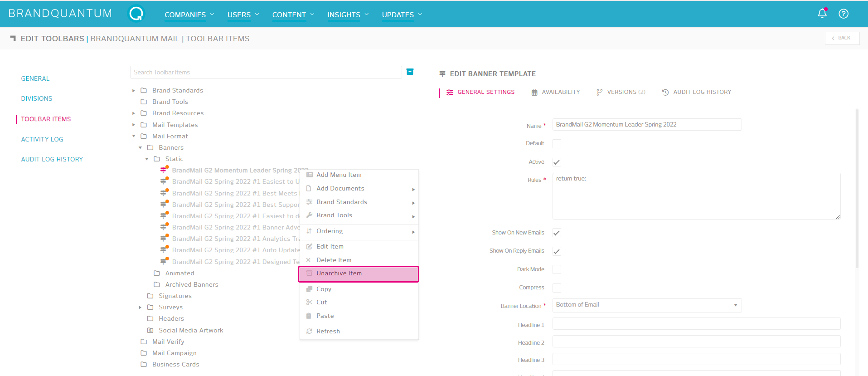Open the notifications bell

(x=822, y=14)
